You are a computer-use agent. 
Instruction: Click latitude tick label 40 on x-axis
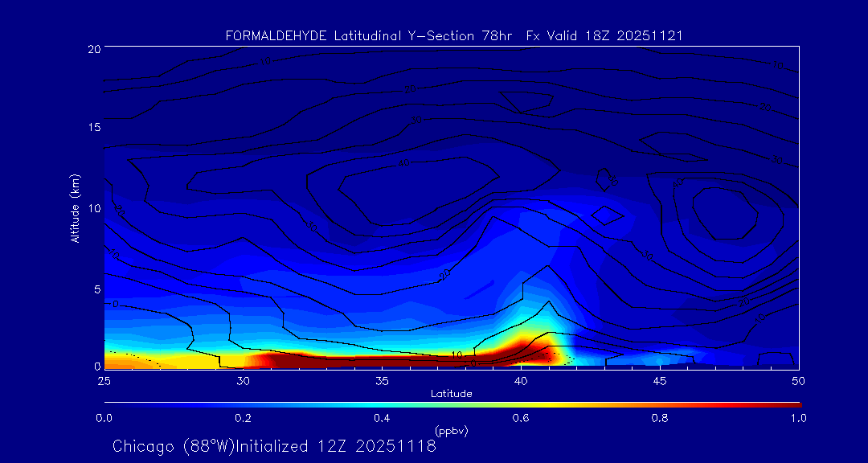click(x=521, y=381)
